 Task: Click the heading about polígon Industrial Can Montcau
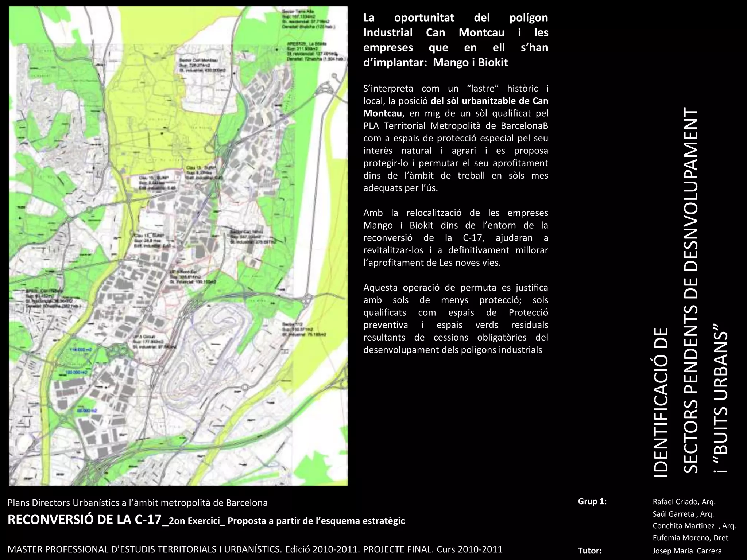point(456,40)
